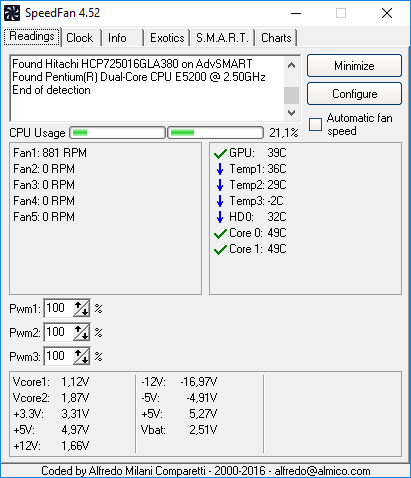This screenshot has height=478, width=411.
Task: Open the S.M.A.R.T. tab
Action: (222, 38)
